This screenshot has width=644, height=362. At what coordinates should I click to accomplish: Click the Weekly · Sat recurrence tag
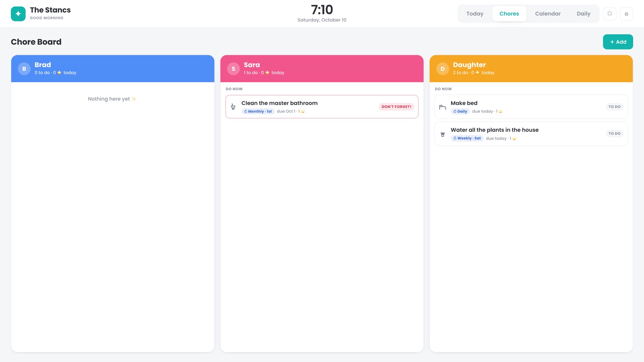[467, 138]
